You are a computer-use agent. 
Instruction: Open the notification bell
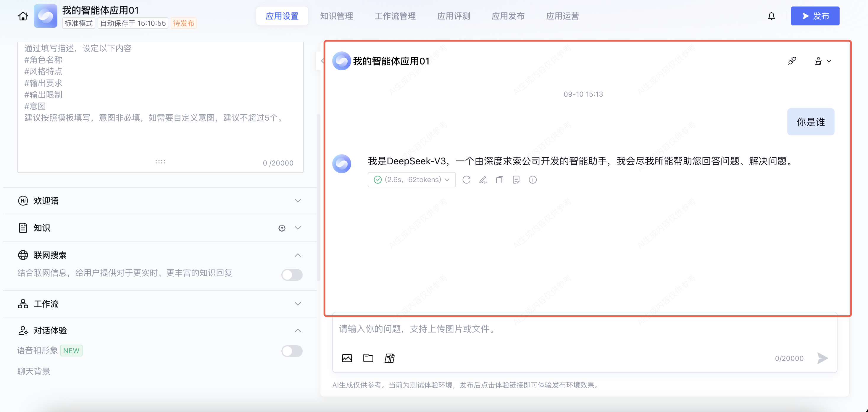tap(771, 16)
